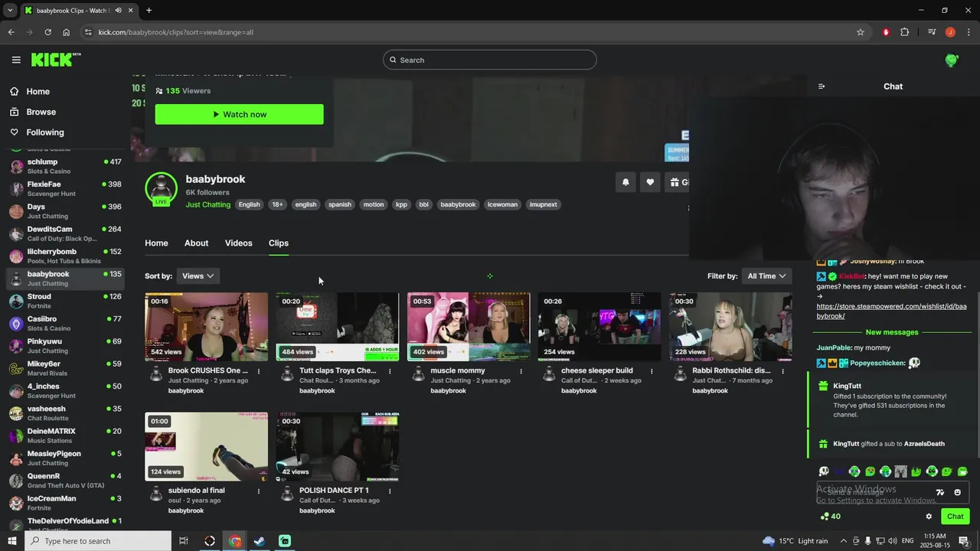
Task: Open Steam from the taskbar
Action: click(x=260, y=541)
